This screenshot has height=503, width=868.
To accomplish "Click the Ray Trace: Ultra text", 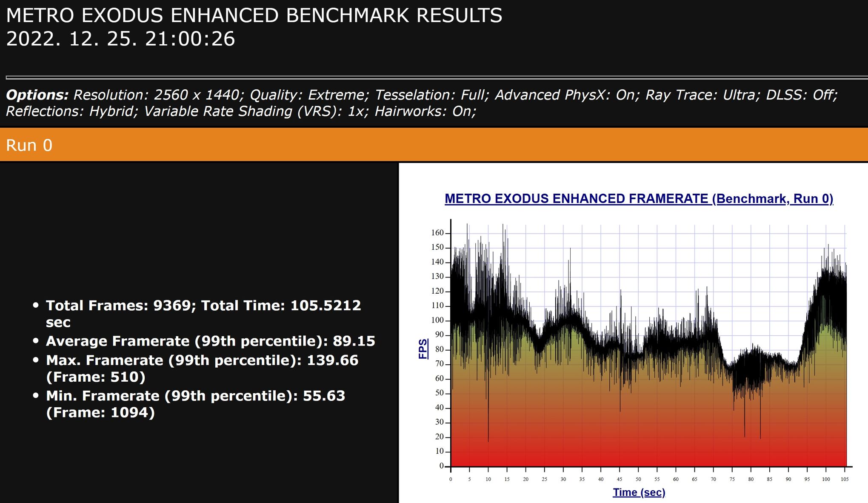I will [x=703, y=95].
